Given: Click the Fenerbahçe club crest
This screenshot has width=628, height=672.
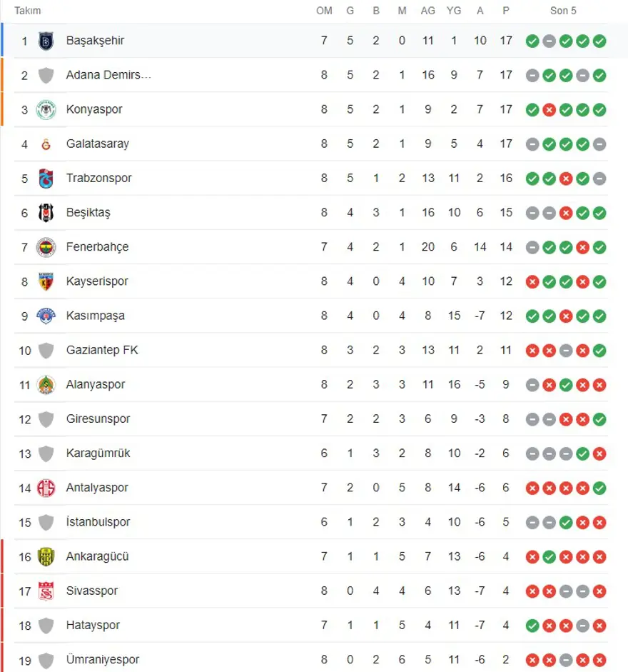Looking at the screenshot, I should click(46, 247).
